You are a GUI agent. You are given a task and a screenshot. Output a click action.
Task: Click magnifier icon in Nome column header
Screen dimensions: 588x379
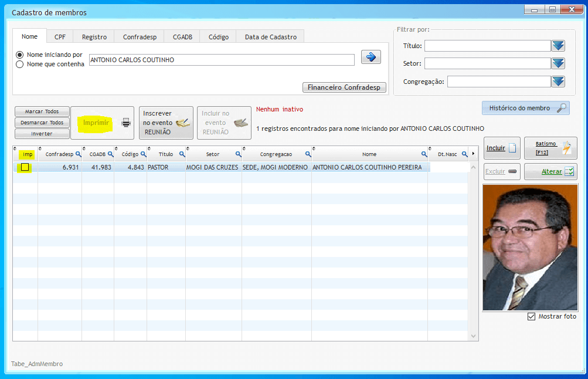pos(423,154)
